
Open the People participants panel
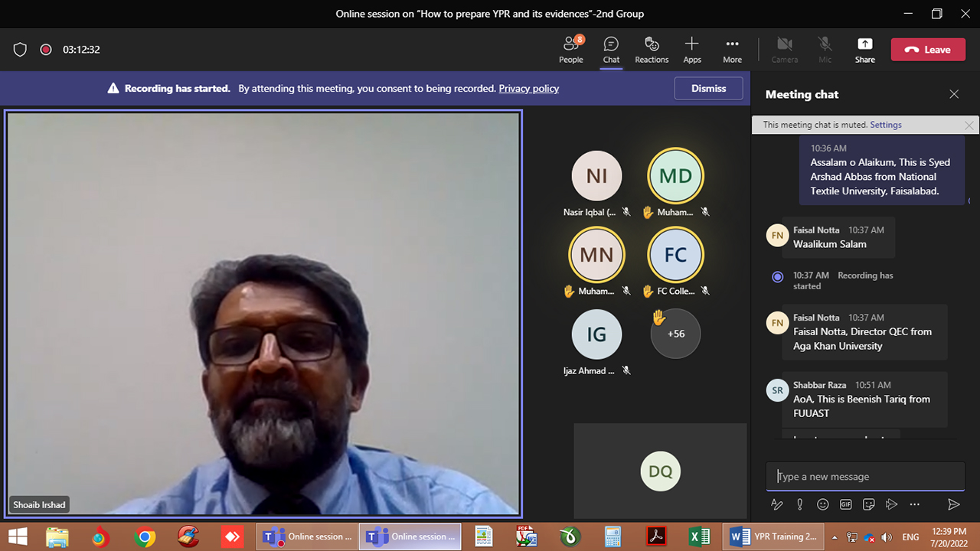(x=570, y=50)
